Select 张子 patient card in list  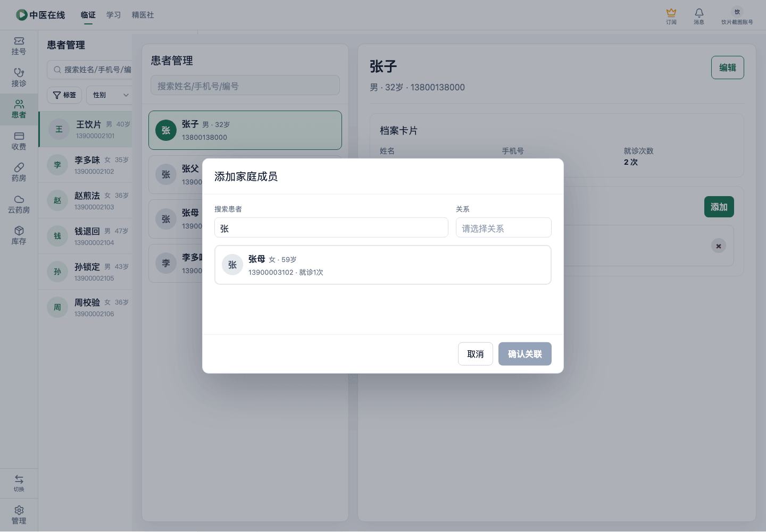pos(245,130)
